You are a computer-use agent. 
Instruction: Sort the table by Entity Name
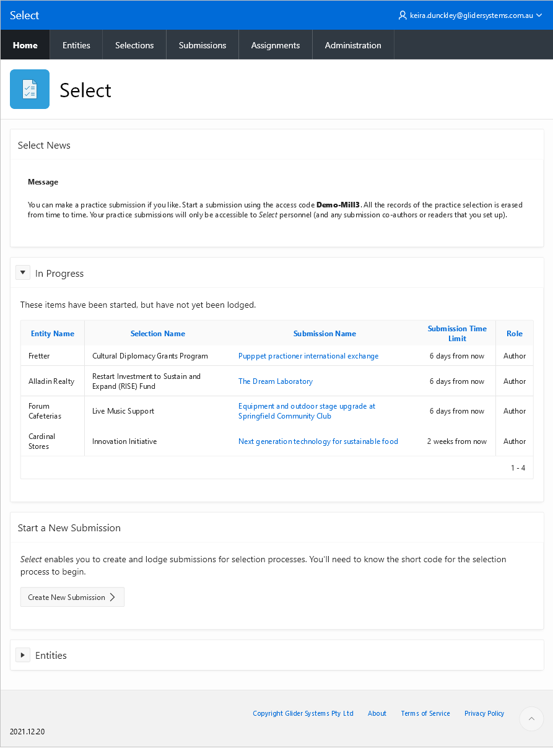[52, 333]
